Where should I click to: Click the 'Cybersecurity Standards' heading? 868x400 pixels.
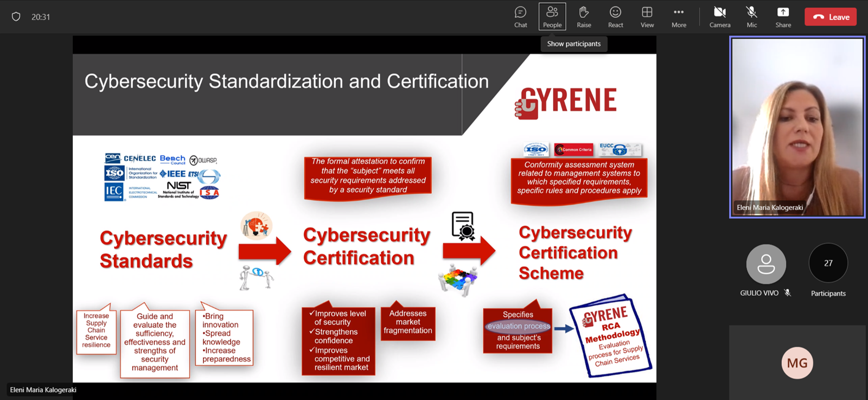coord(163,249)
